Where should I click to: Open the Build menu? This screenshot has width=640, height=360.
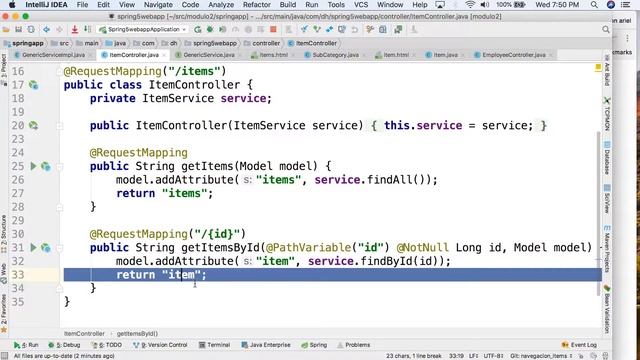tap(288, 5)
